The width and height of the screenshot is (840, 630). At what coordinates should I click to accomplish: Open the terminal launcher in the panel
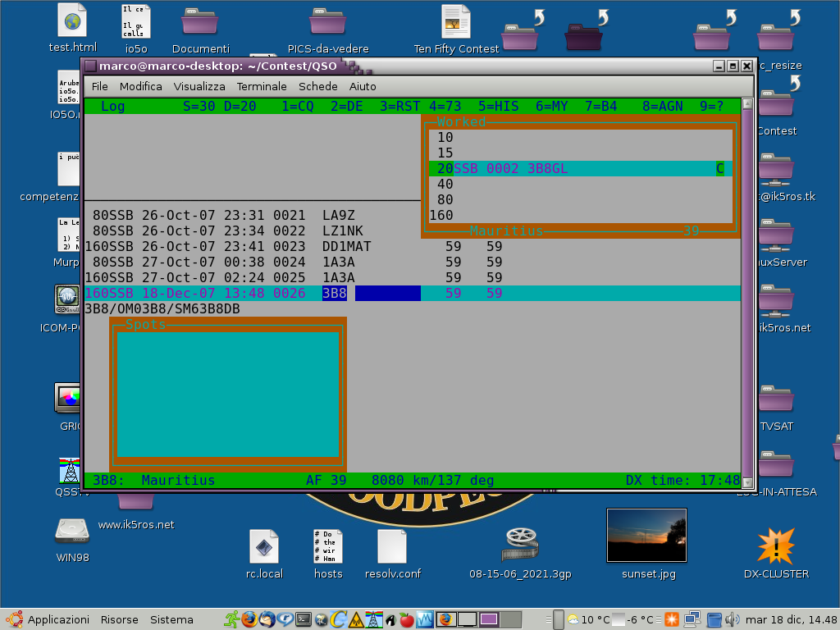[304, 619]
